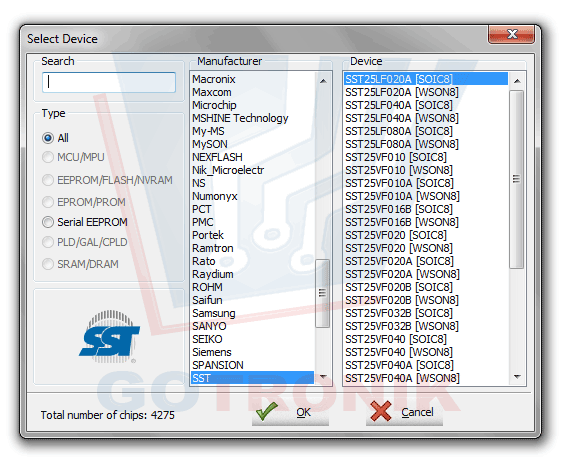The height and width of the screenshot is (464, 572).
Task: Select NEXFLASH in the Manufacturer list
Action: 252,157
